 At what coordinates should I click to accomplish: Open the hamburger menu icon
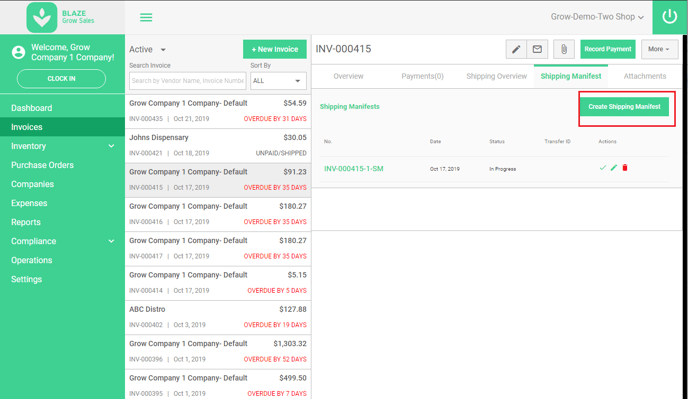pos(146,18)
